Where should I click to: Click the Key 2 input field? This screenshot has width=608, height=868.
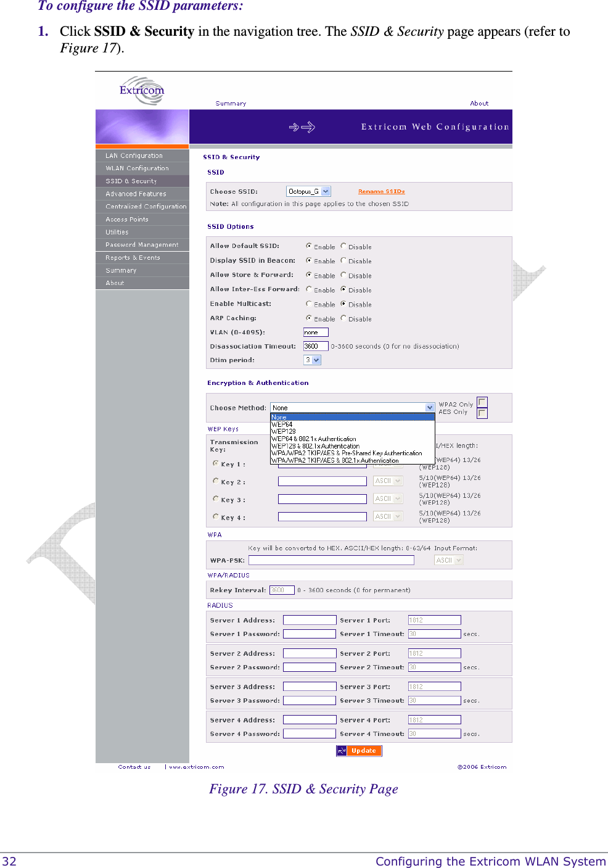(x=322, y=481)
